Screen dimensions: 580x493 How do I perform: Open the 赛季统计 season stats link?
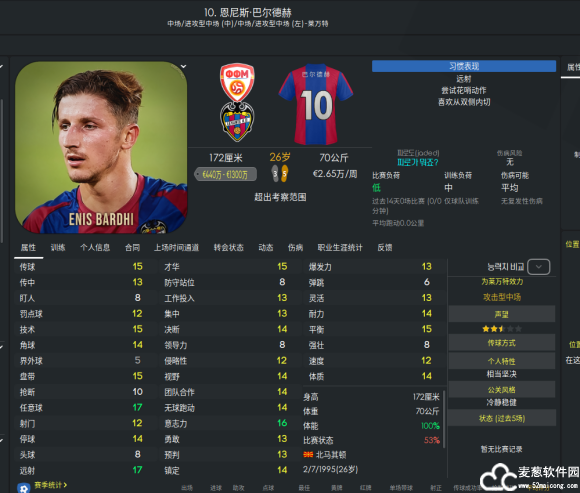[x=51, y=485]
